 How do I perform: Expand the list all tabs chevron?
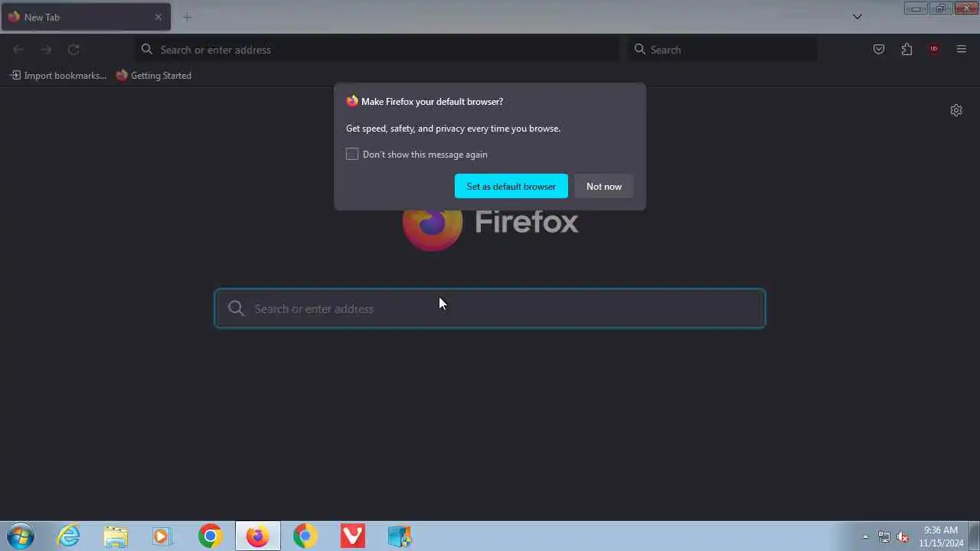coord(857,17)
